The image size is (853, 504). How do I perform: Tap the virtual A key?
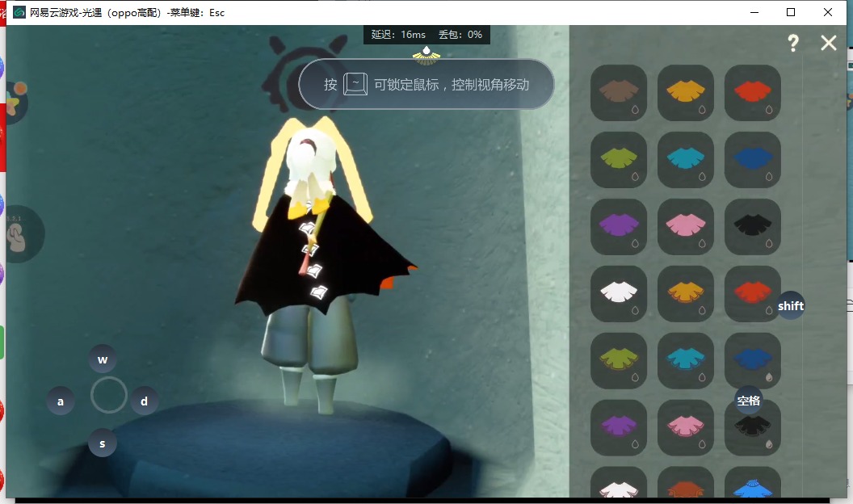(61, 401)
